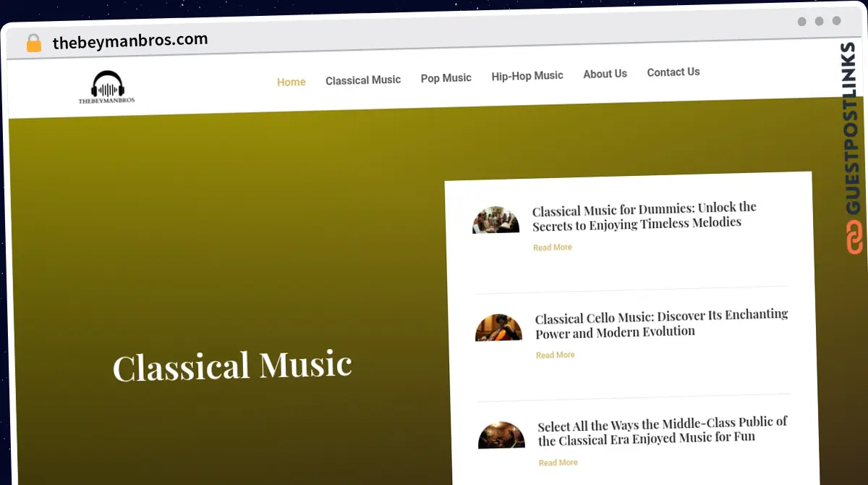Go to Classical Music in navigation bar
868x485 pixels.
[x=362, y=80]
